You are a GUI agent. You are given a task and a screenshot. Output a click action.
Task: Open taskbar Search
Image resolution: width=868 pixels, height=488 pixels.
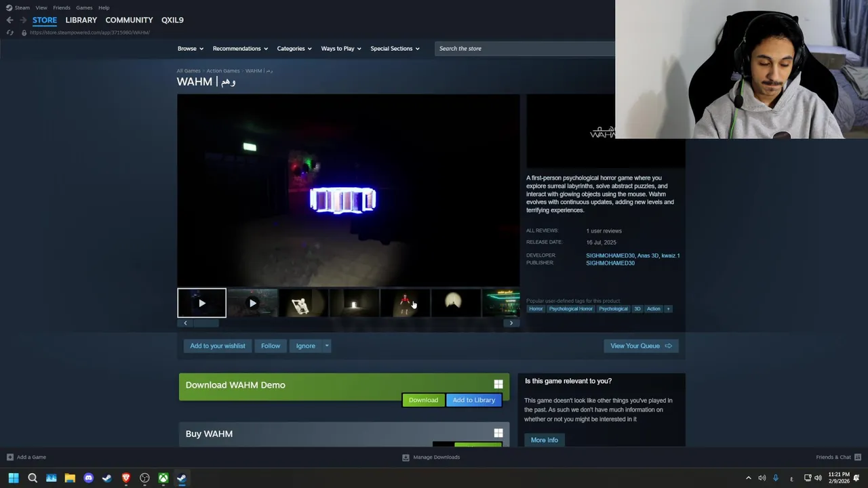point(33,479)
